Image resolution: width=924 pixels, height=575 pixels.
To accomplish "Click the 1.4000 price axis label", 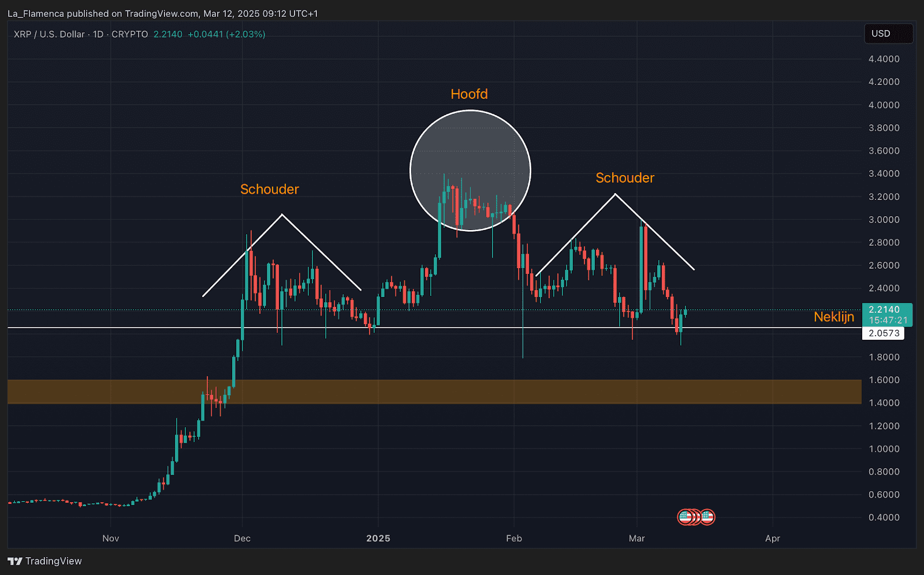I will [884, 403].
